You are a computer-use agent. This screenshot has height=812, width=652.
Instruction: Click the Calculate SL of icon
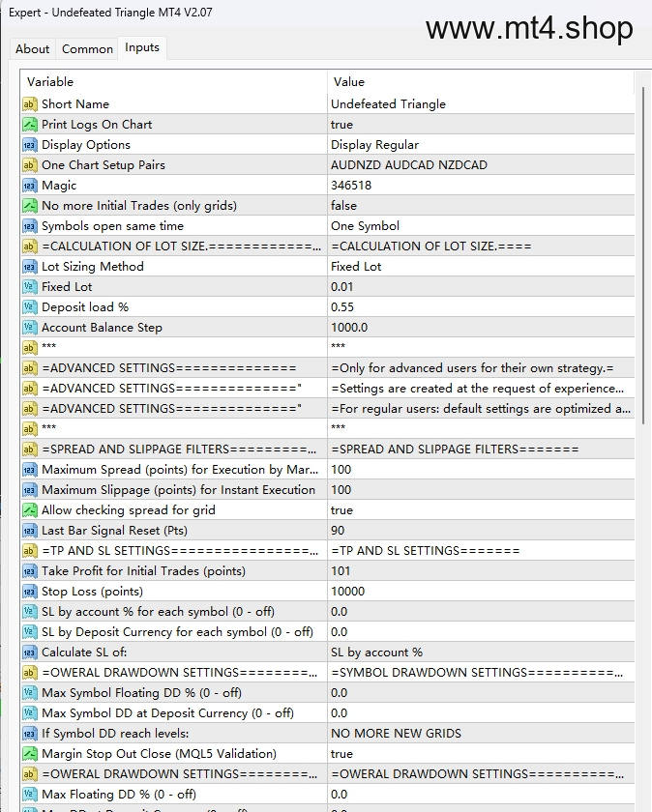(30, 652)
